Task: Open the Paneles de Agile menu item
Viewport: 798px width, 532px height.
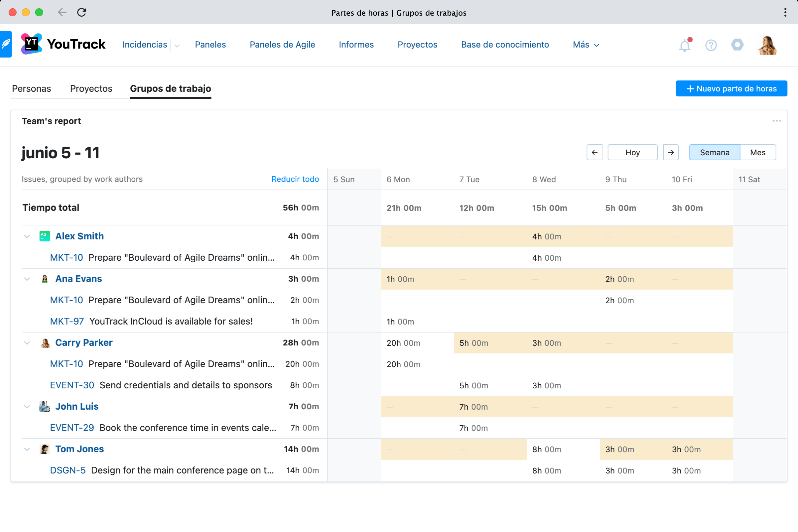Action: 282,45
